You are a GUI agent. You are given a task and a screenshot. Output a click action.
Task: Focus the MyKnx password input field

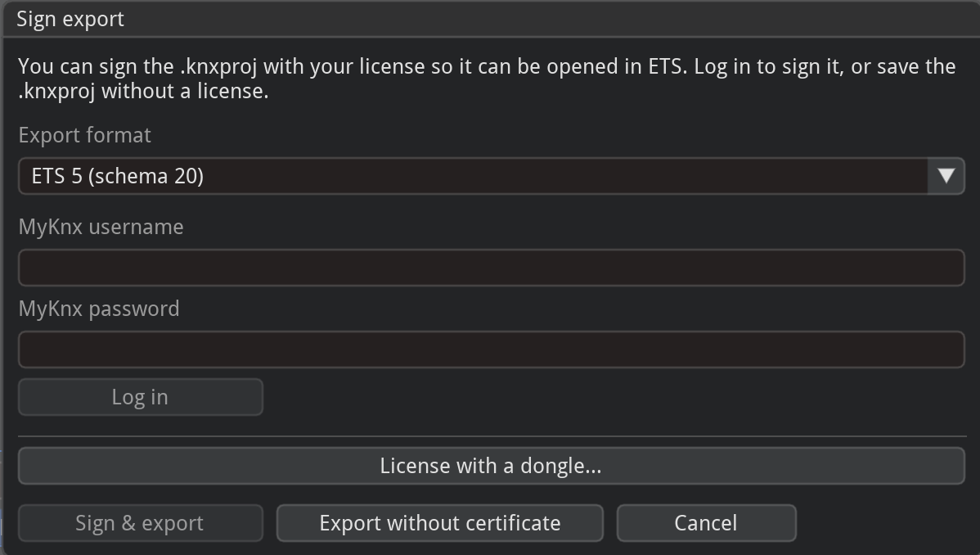tap(492, 350)
